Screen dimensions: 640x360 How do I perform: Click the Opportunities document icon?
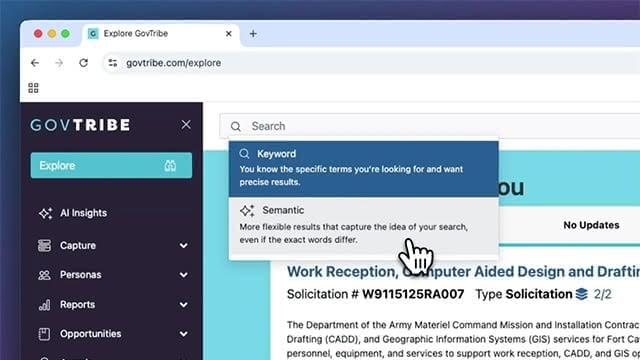pyautogui.click(x=44, y=334)
